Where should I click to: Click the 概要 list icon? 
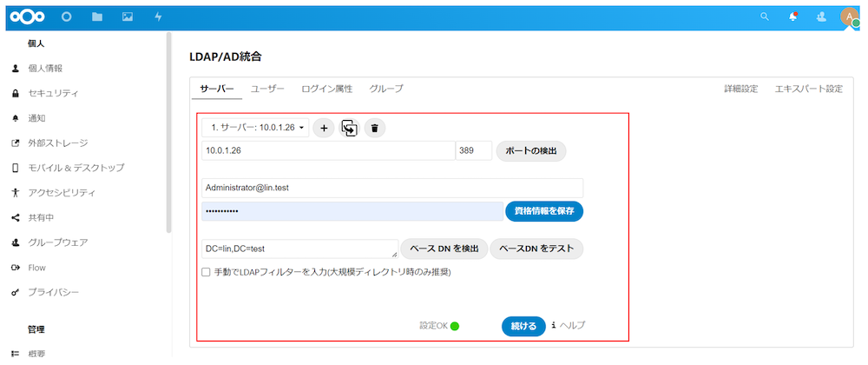[x=16, y=354]
